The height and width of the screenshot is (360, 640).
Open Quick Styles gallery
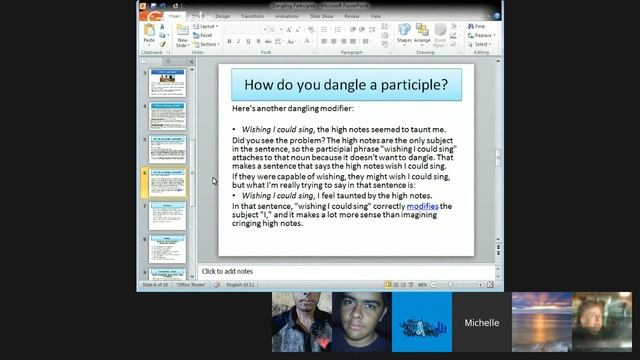[440, 35]
